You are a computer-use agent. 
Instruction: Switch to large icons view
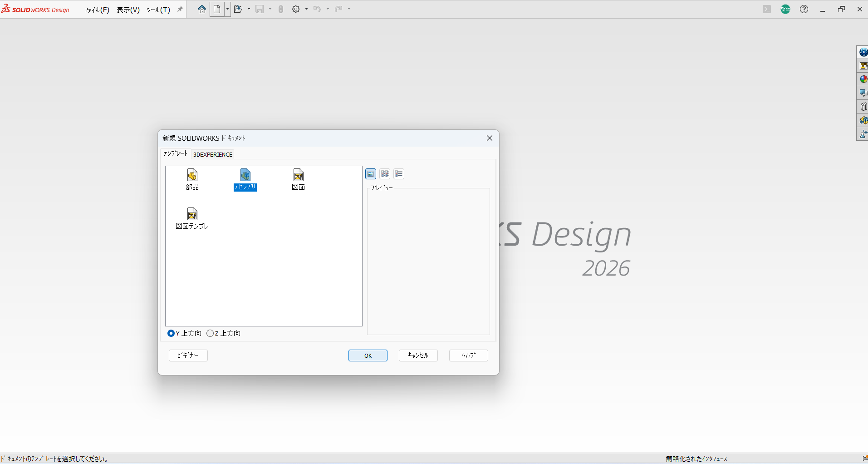point(371,174)
